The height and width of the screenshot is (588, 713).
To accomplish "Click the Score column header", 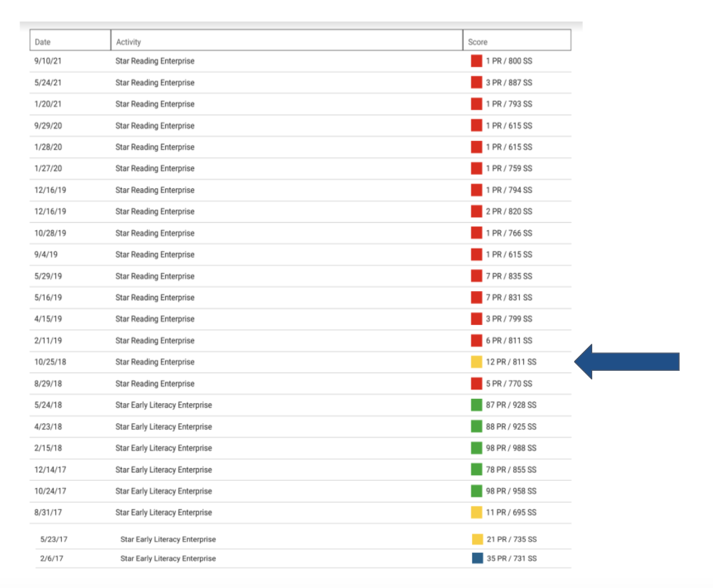I will [x=517, y=40].
